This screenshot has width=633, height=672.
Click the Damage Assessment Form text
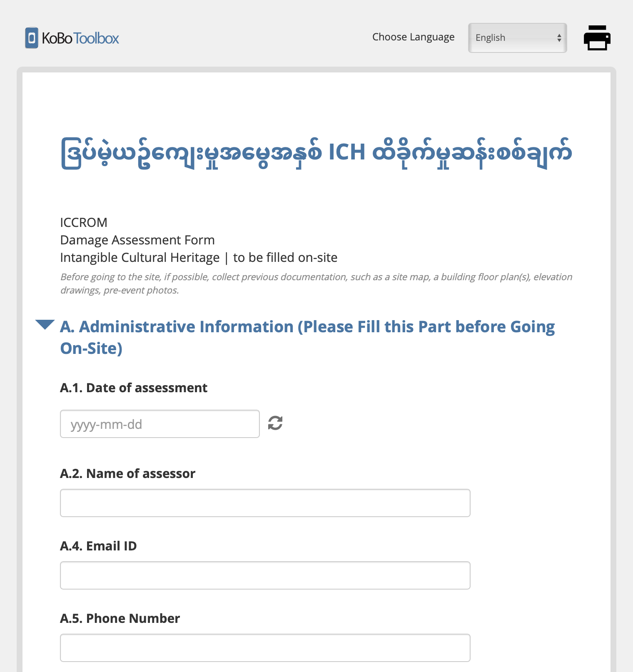137,240
